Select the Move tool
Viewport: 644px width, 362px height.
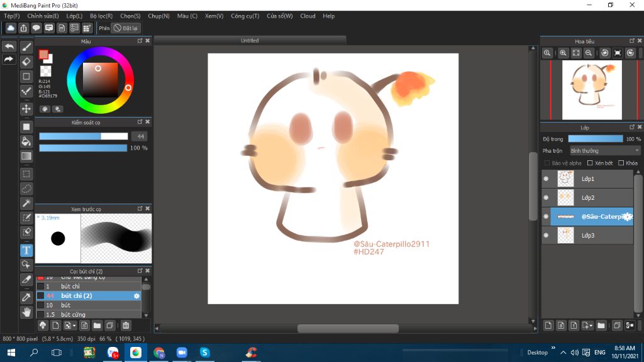click(26, 109)
